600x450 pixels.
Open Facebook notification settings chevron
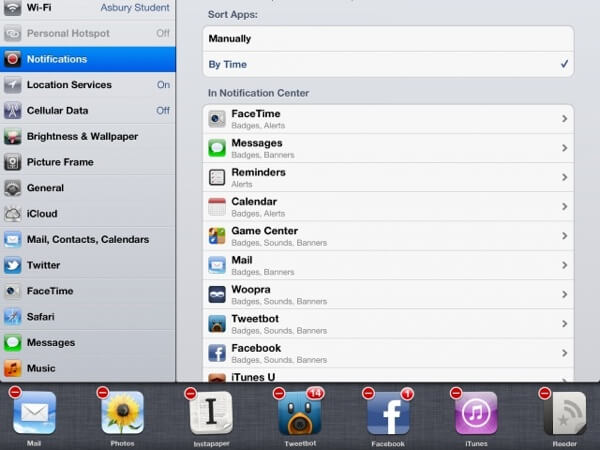click(564, 353)
